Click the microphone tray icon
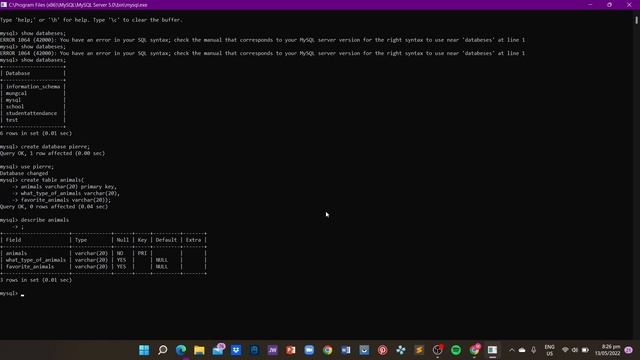Viewport: 640px width, 360px height. click(x=533, y=350)
